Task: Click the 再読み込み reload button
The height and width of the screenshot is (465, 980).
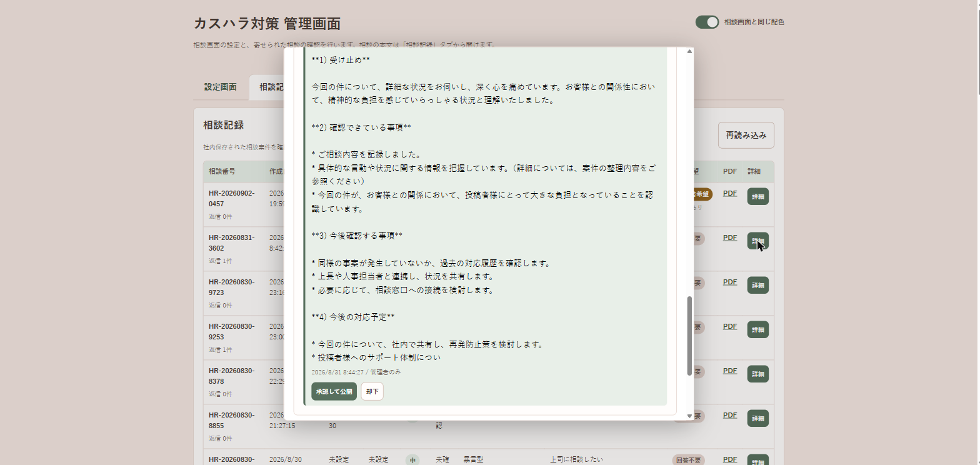Action: 746,135
